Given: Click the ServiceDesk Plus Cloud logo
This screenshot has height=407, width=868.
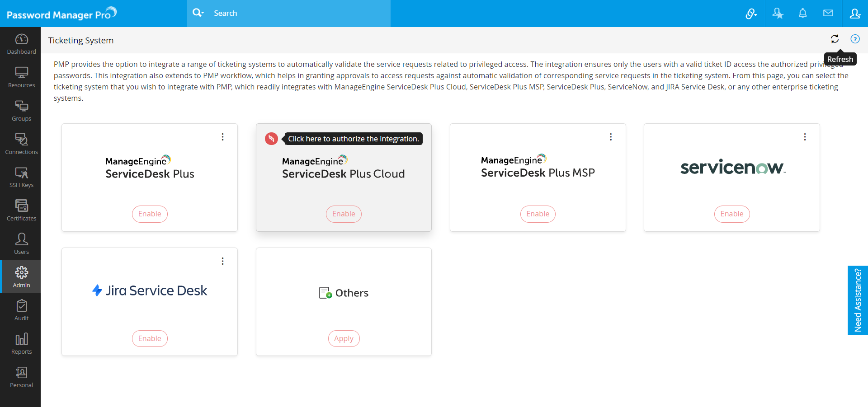Looking at the screenshot, I should [344, 167].
